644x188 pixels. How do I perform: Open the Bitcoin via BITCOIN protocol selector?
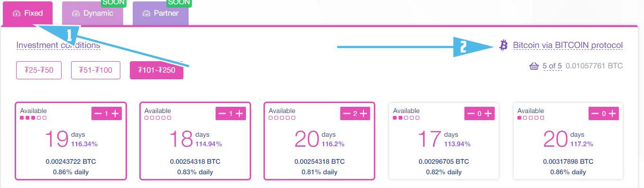[568, 46]
